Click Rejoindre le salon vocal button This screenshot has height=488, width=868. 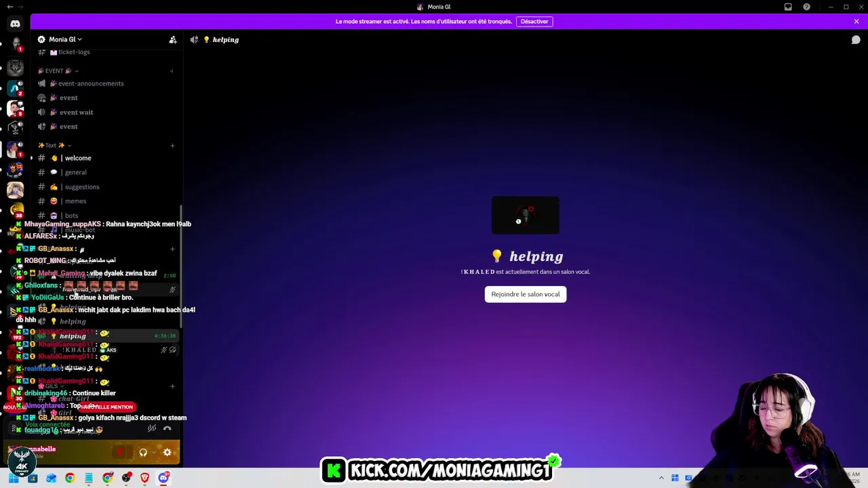click(x=526, y=294)
